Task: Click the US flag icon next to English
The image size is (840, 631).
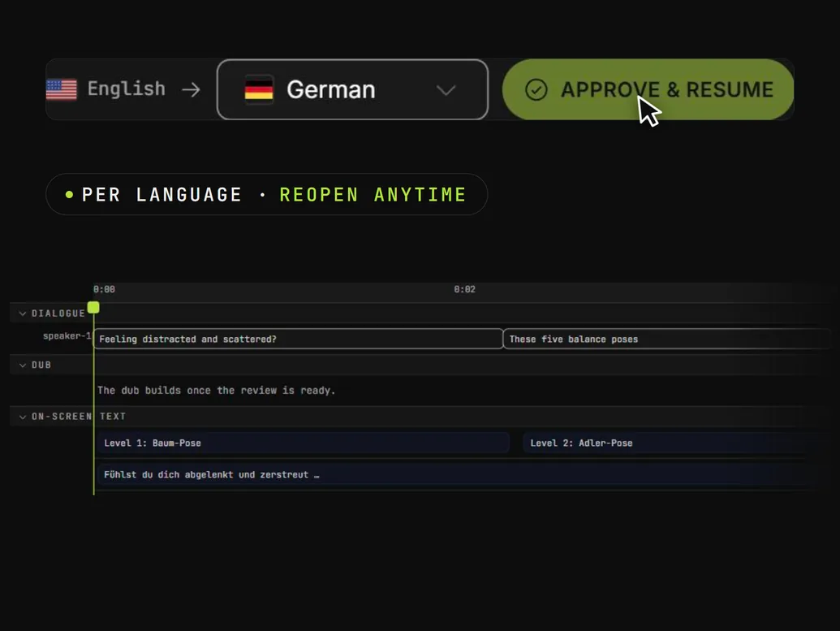Action: point(62,89)
